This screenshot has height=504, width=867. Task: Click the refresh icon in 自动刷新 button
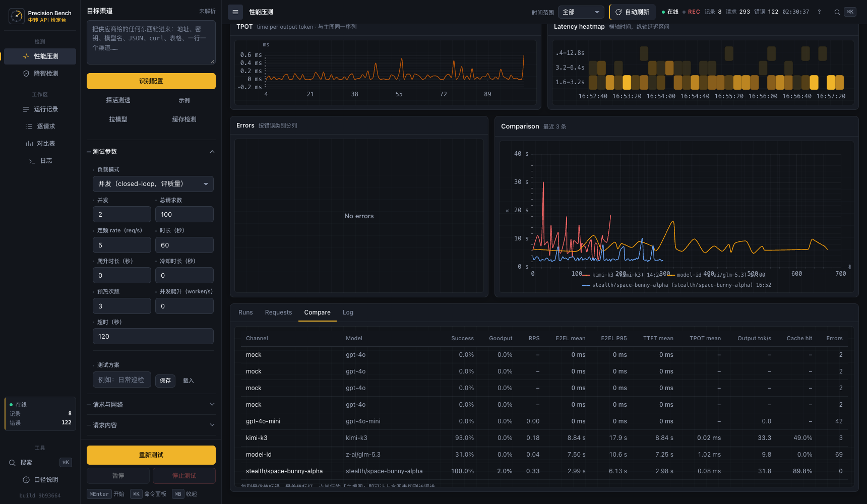618,12
